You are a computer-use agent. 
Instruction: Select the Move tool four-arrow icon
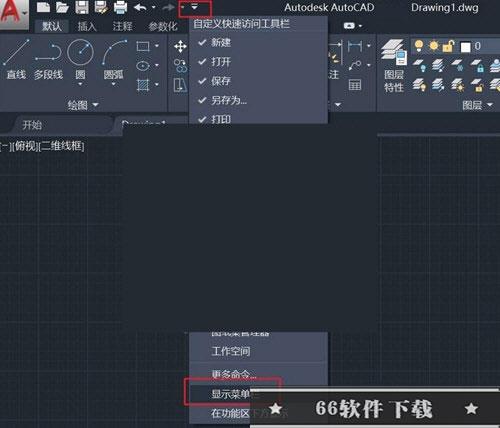(x=180, y=46)
